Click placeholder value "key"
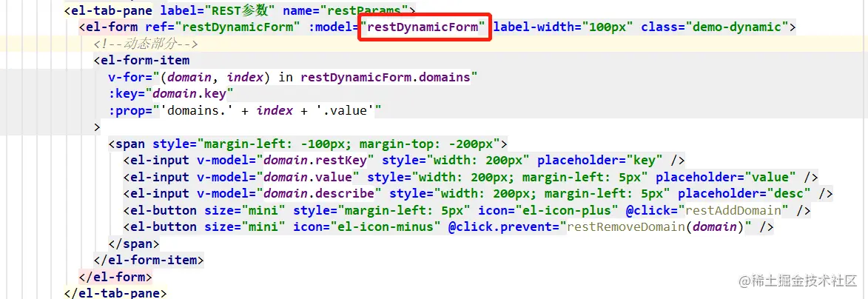Image resolution: width=868 pixels, height=299 pixels. [645, 161]
